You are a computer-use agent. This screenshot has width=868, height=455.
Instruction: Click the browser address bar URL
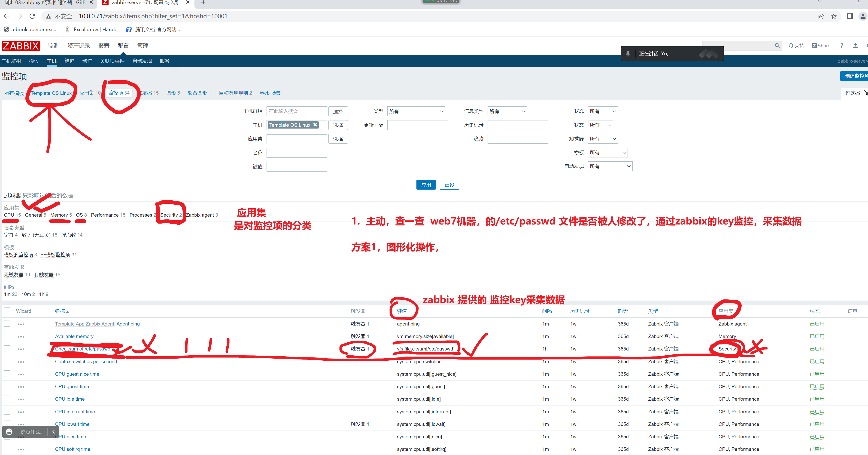click(x=153, y=16)
